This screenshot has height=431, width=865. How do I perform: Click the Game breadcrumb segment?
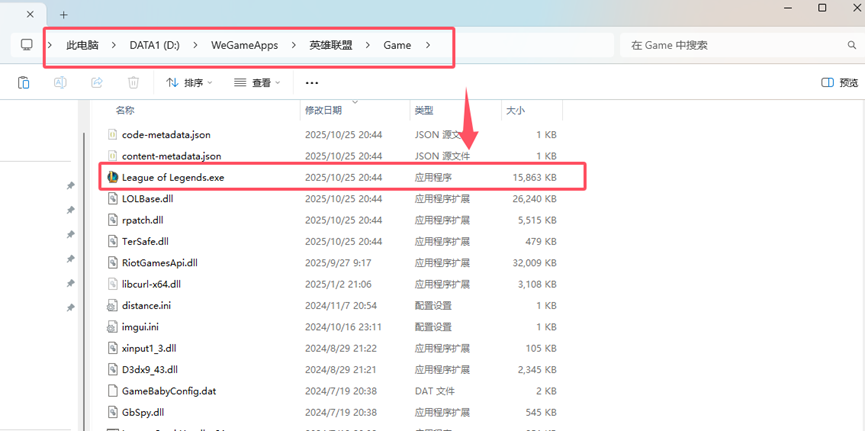397,45
